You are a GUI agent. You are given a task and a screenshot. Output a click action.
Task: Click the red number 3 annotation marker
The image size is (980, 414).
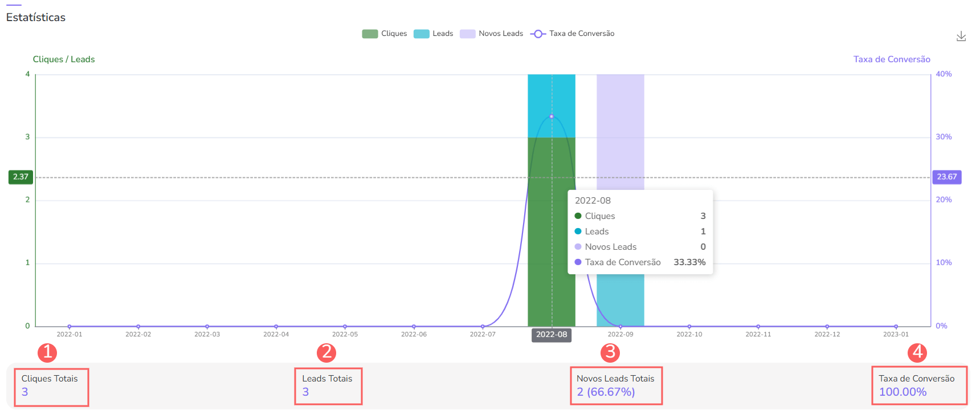point(610,352)
